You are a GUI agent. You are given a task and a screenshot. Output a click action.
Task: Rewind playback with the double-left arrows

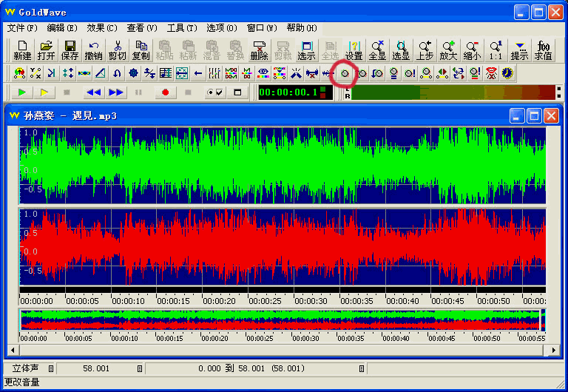click(x=94, y=92)
